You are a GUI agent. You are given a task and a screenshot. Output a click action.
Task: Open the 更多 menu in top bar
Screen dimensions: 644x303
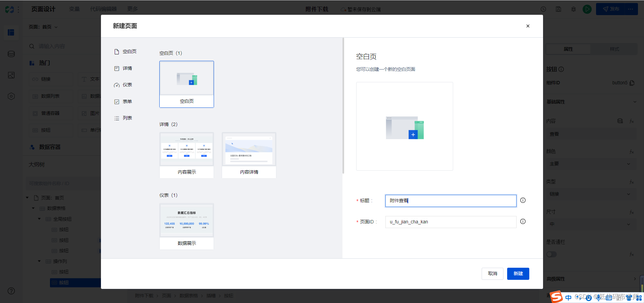tap(132, 9)
